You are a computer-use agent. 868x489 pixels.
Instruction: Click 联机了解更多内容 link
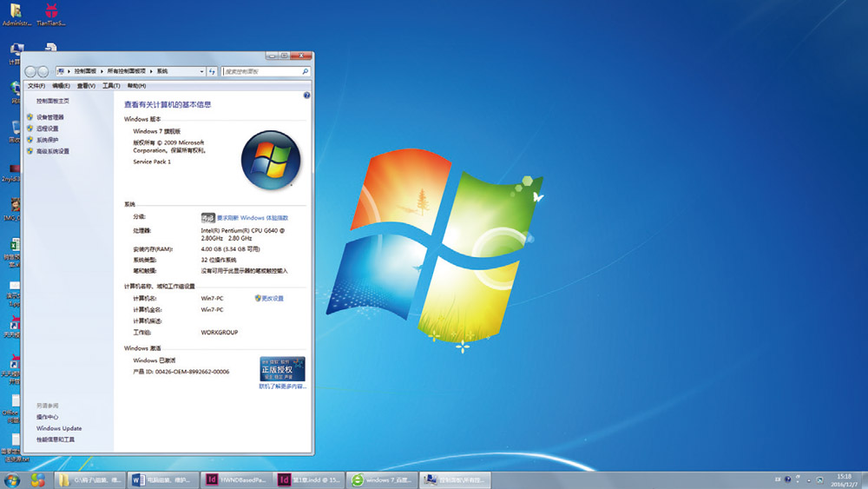(282, 387)
